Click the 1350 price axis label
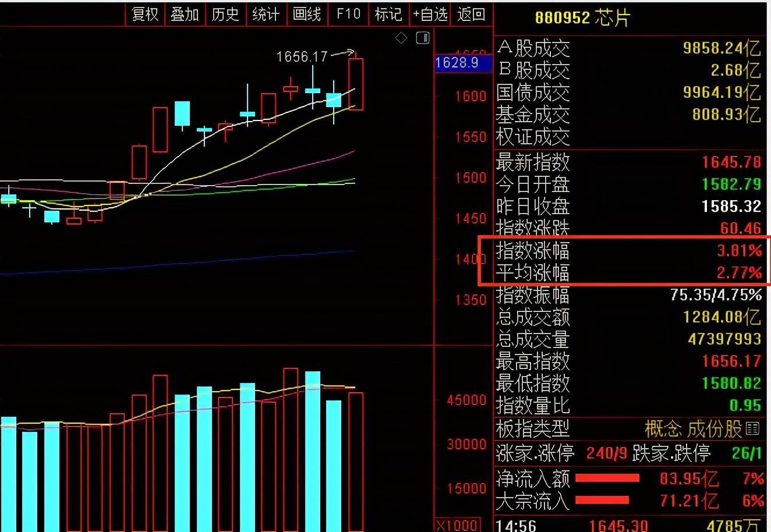This screenshot has height=532, width=771. point(471,299)
